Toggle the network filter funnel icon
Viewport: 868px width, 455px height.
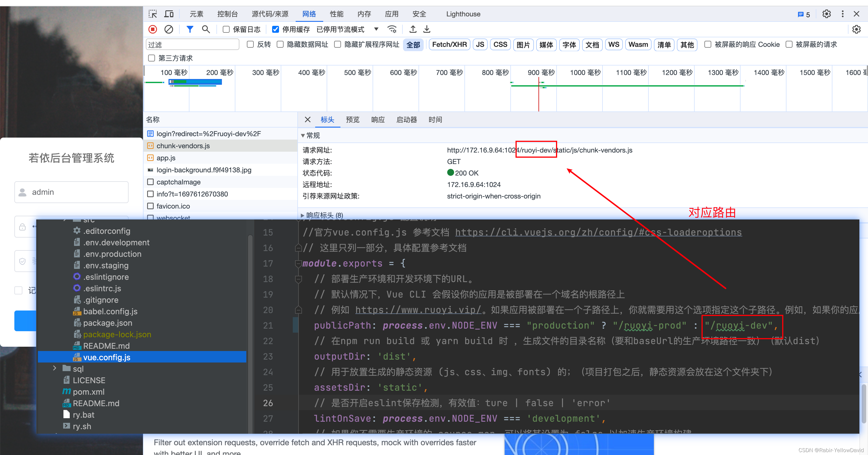pyautogui.click(x=190, y=29)
